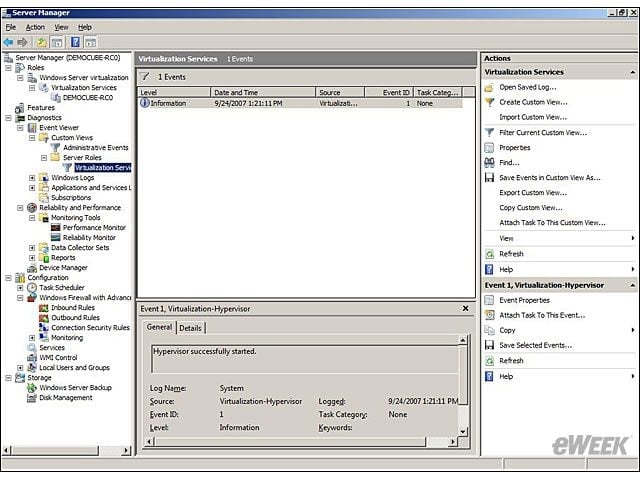Click Export Custom View action
The height and width of the screenshot is (480, 640).
click(533, 193)
